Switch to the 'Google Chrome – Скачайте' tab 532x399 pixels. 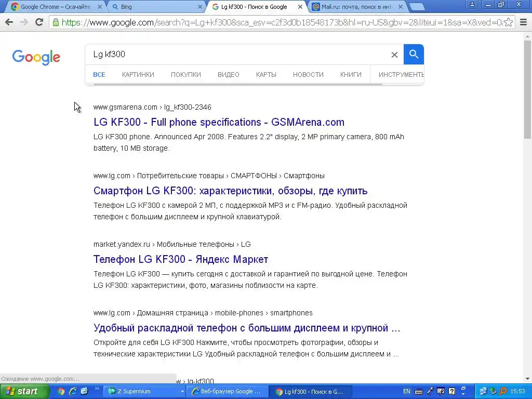[55, 7]
